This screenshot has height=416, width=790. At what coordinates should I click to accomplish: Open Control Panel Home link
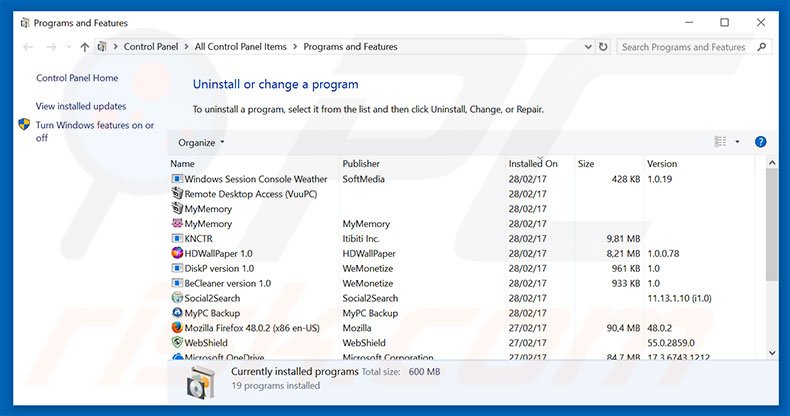click(77, 78)
